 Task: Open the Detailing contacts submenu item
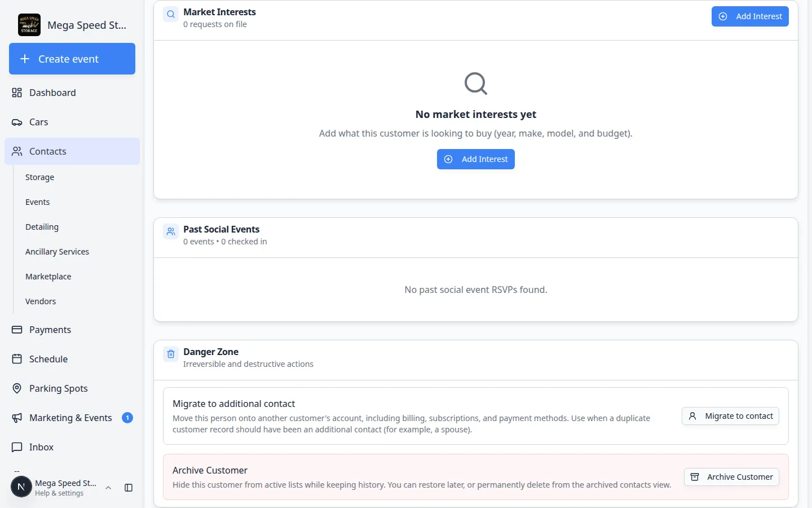pyautogui.click(x=42, y=227)
